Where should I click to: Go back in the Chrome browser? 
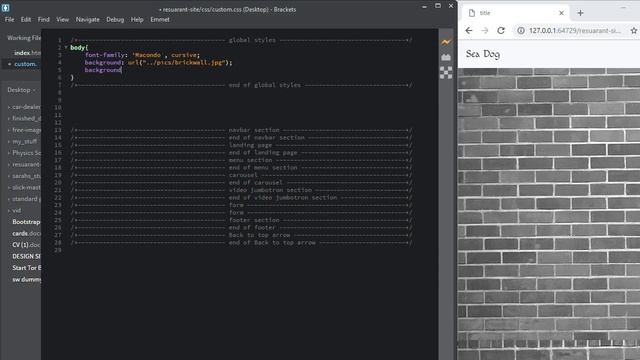[x=469, y=31]
